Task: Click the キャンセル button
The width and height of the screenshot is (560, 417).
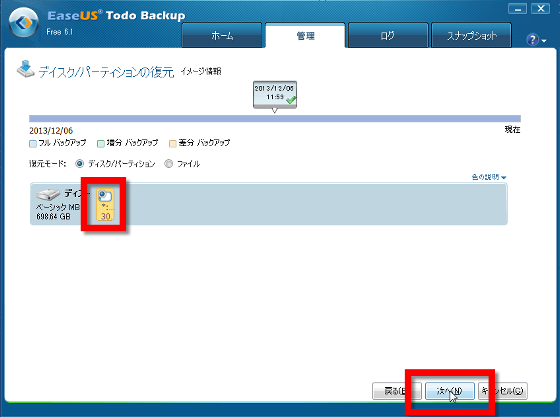Action: [x=502, y=391]
